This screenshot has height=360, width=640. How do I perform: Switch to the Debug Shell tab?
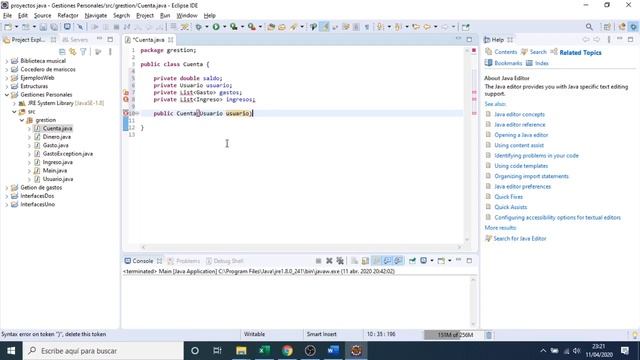224,261
